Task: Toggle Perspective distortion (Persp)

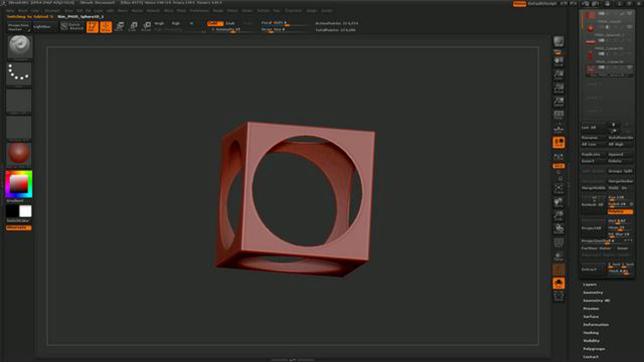Action: pyautogui.click(x=559, y=115)
